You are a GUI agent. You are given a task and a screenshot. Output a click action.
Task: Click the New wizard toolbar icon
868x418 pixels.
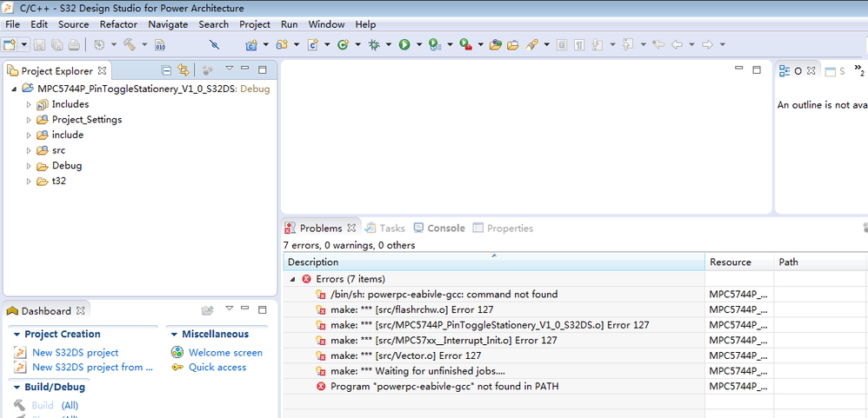tap(10, 45)
